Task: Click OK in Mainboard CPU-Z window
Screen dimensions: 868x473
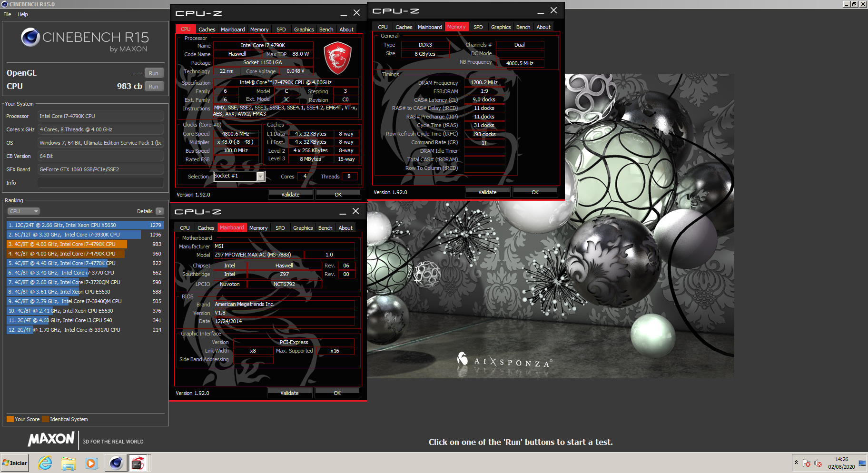Action: pyautogui.click(x=337, y=393)
